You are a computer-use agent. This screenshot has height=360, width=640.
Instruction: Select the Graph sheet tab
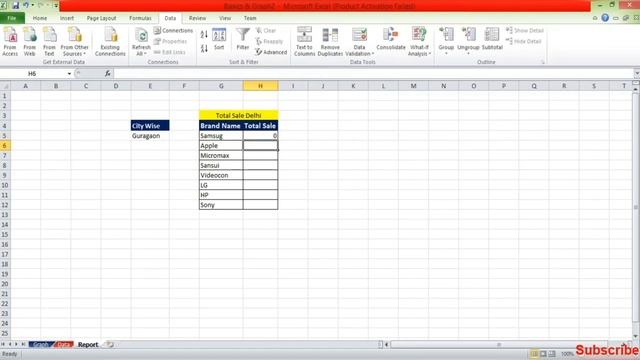pyautogui.click(x=41, y=345)
